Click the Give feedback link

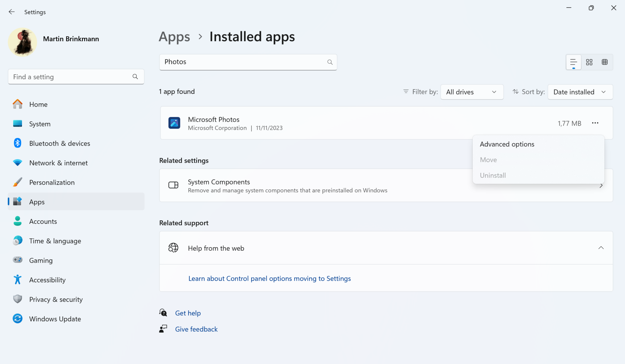point(196,329)
